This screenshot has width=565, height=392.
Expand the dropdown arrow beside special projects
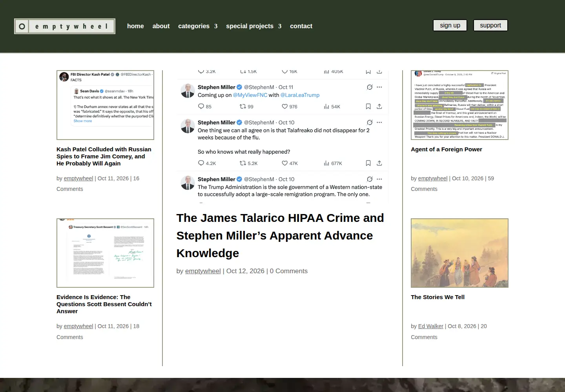tap(280, 26)
